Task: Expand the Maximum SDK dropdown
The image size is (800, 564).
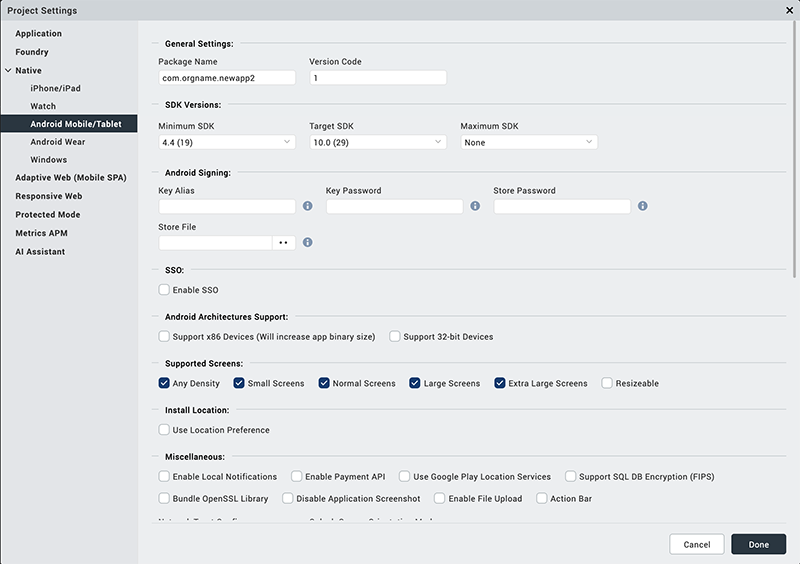Action: click(528, 142)
